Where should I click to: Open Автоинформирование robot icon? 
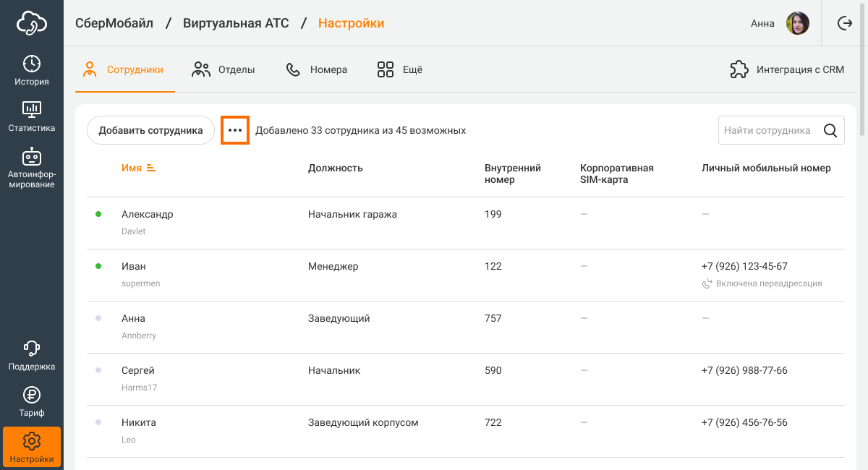point(32,167)
